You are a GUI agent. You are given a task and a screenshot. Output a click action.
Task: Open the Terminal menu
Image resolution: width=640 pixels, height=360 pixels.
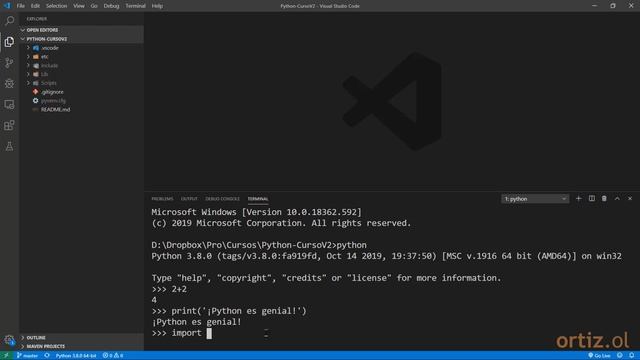tap(136, 6)
